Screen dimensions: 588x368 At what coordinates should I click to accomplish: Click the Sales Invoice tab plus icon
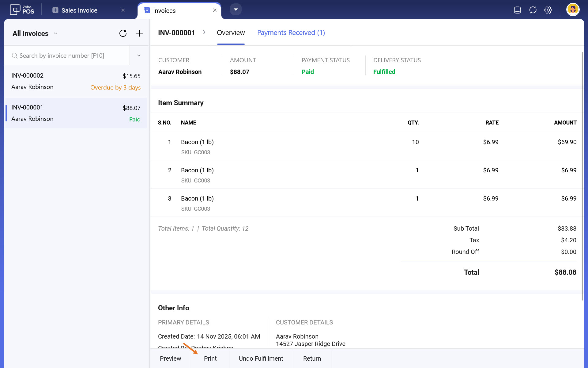click(x=55, y=10)
